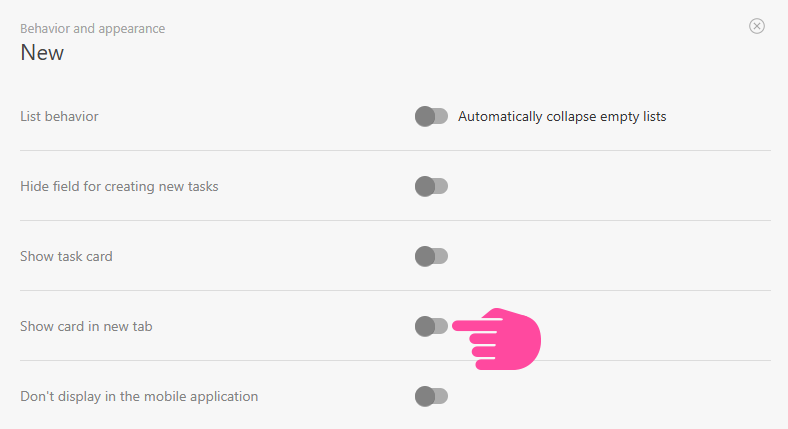Enable Show card in new tab switch
The width and height of the screenshot is (788, 429).
[431, 326]
